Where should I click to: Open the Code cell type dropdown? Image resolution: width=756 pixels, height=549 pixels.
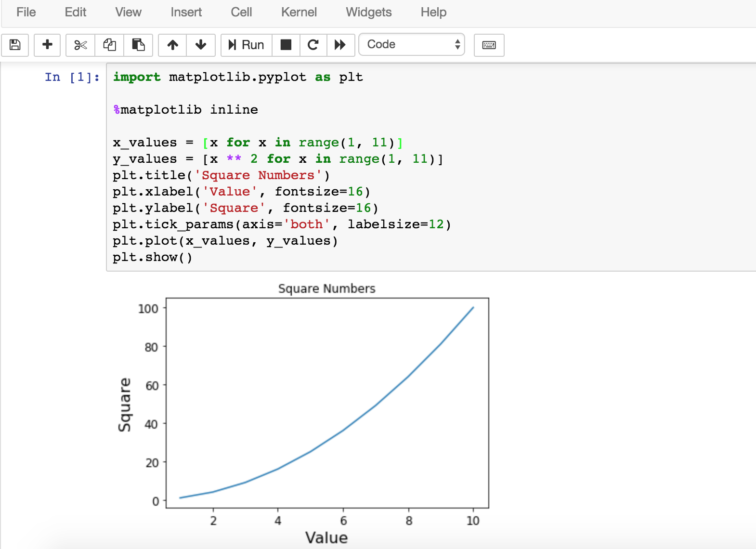tap(412, 44)
